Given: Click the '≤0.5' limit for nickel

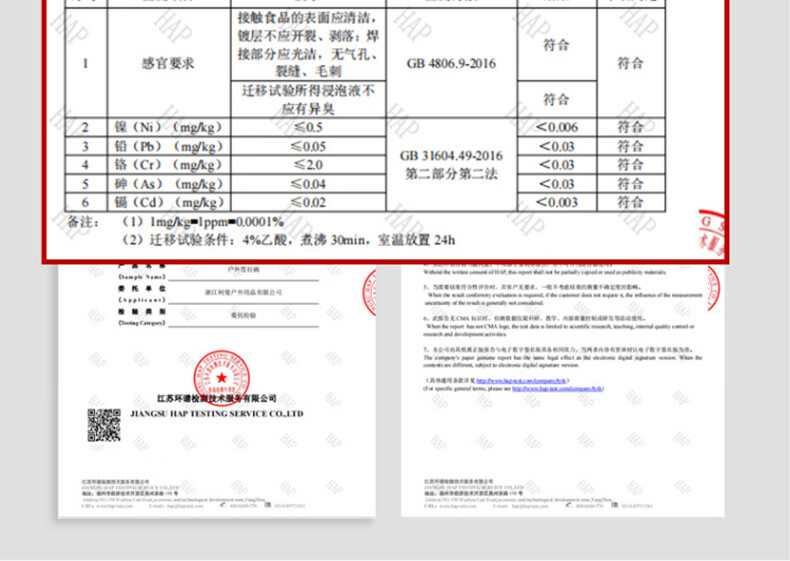Looking at the screenshot, I should [308, 127].
